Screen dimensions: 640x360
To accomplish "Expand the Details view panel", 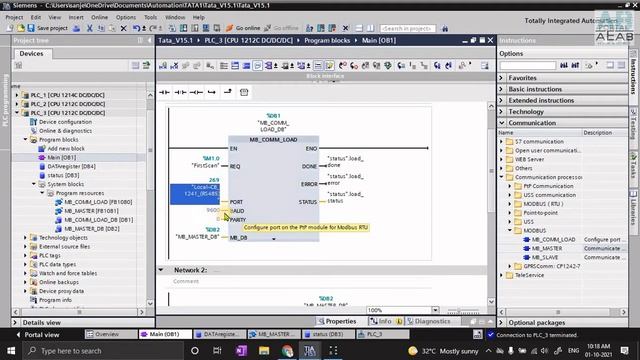I will click(15, 322).
